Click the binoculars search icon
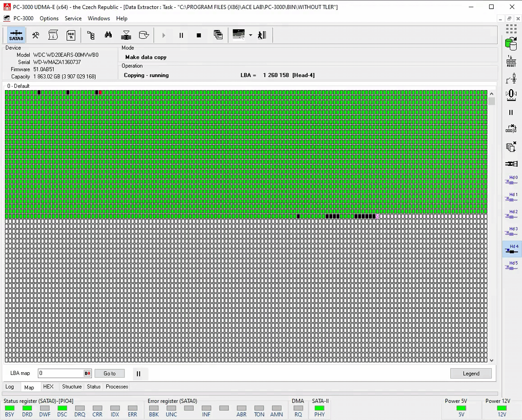Viewport: 522px width, 420px height. pos(108,35)
